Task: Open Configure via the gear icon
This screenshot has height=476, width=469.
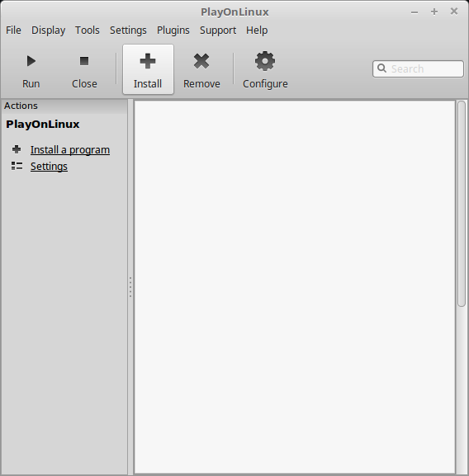Action: (x=265, y=61)
